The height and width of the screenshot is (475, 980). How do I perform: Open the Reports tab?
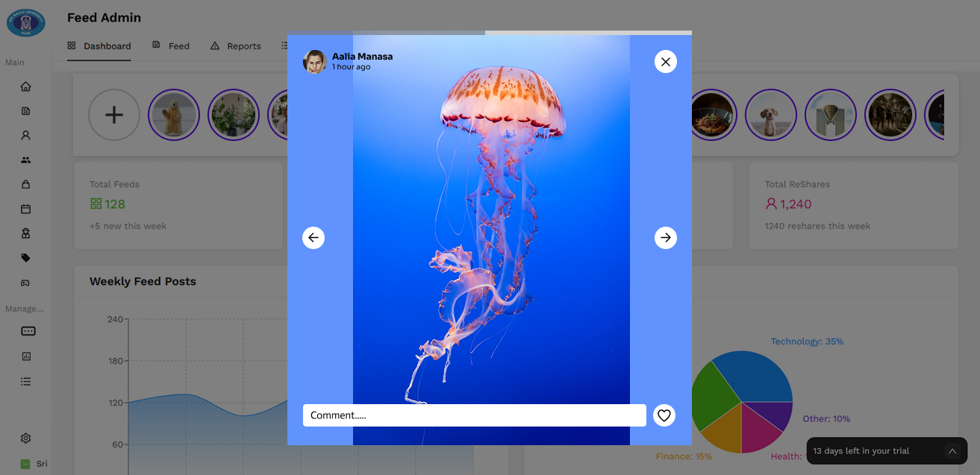point(236,46)
